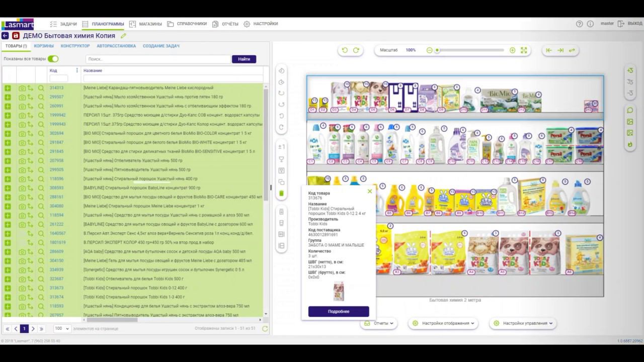Click the help question mark icon

click(579, 24)
